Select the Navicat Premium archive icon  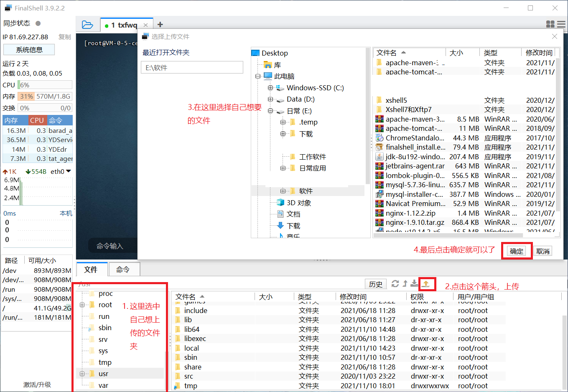click(380, 204)
